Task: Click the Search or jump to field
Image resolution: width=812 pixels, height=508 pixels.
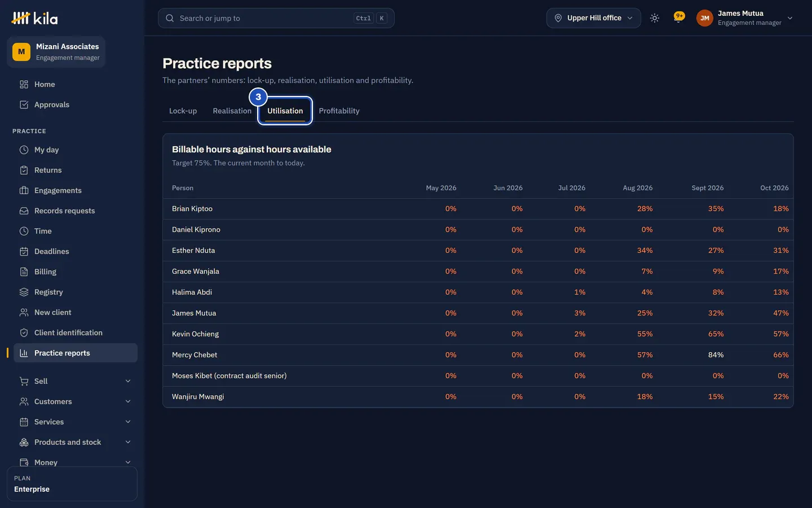Action: point(276,18)
